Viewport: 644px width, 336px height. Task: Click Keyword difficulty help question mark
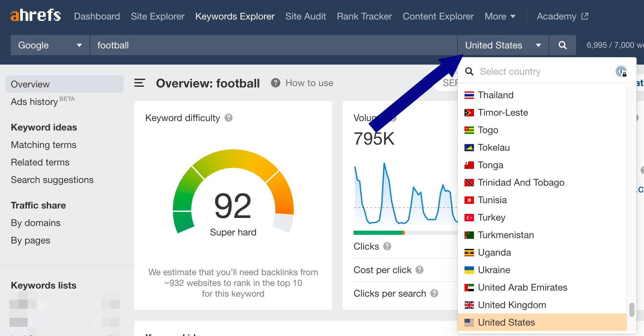(229, 118)
